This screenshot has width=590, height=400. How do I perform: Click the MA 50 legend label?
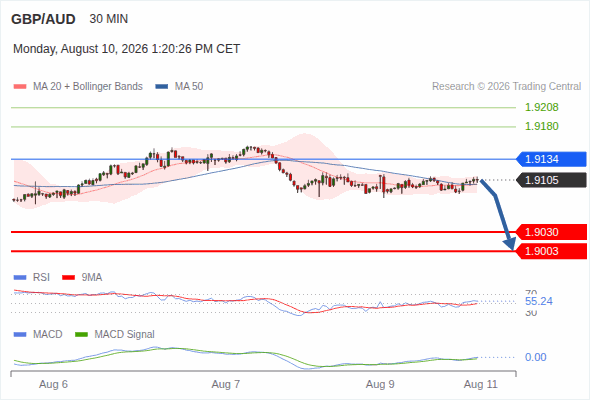(189, 87)
